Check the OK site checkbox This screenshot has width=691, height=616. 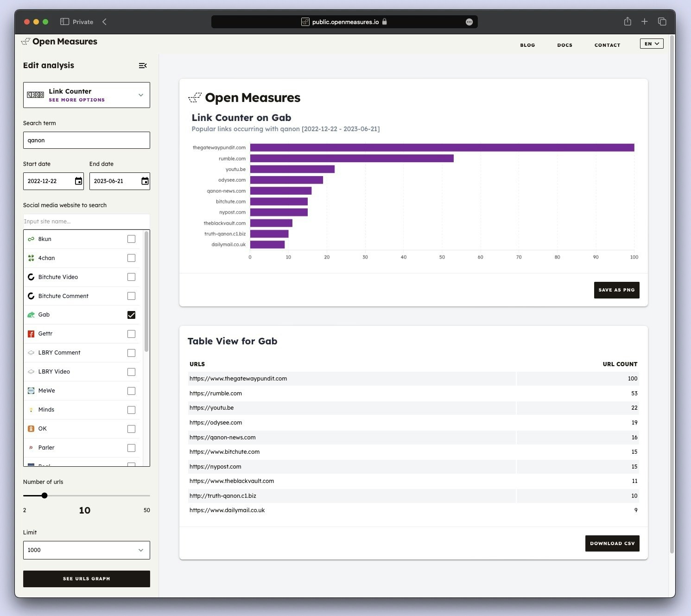(132, 429)
